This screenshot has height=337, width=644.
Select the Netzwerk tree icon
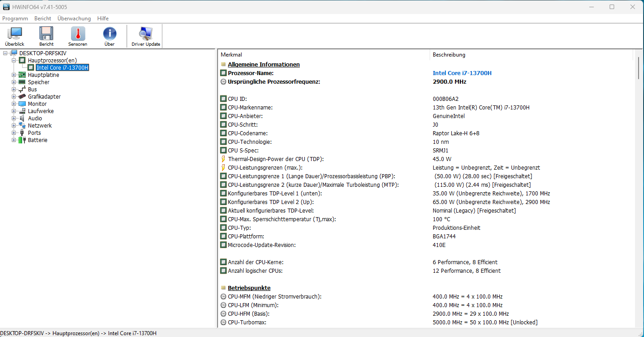tap(22, 126)
